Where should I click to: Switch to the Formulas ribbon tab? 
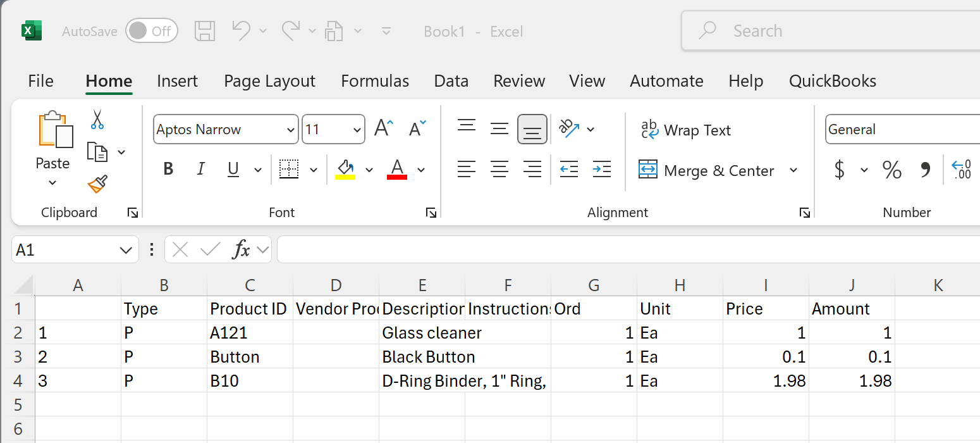tap(374, 80)
